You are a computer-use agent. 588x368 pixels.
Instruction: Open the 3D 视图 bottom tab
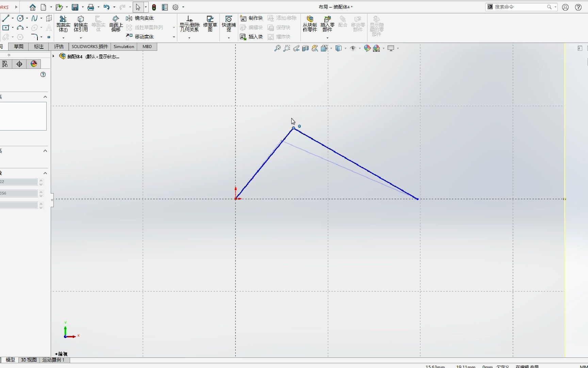click(29, 360)
